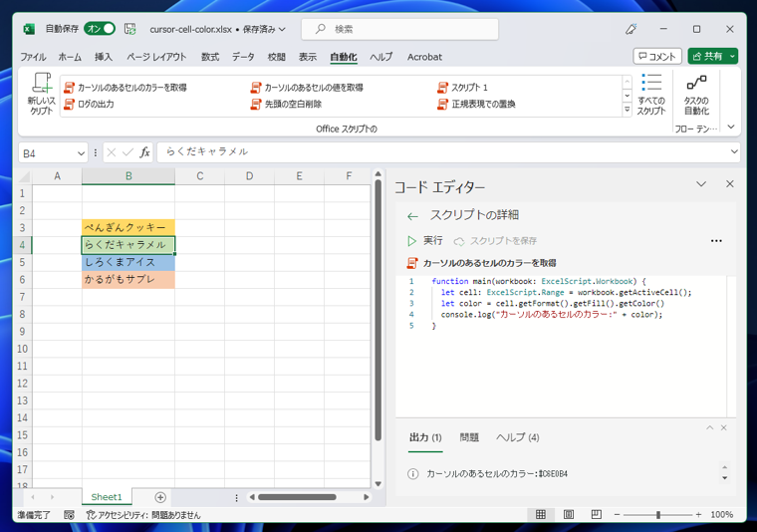Click the Name Box showing B4
The width and height of the screenshot is (757, 532).
click(48, 153)
